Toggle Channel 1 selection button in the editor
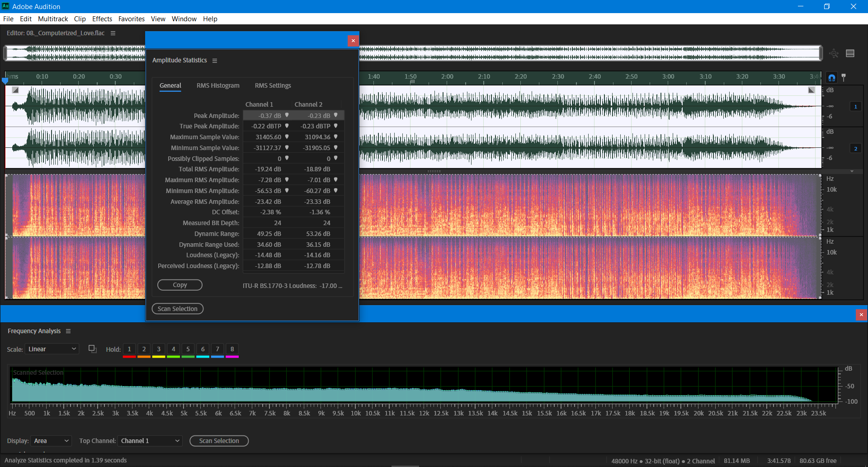Viewport: 868px width, 467px height. [x=855, y=106]
